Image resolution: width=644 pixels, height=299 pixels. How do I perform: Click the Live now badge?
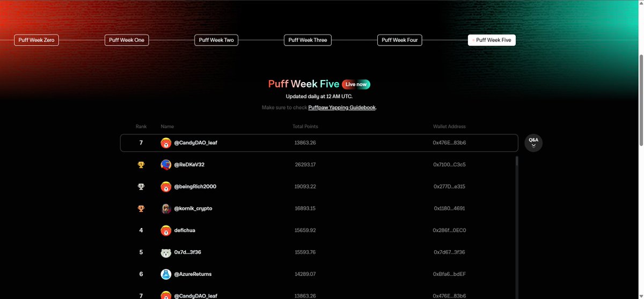point(356,84)
